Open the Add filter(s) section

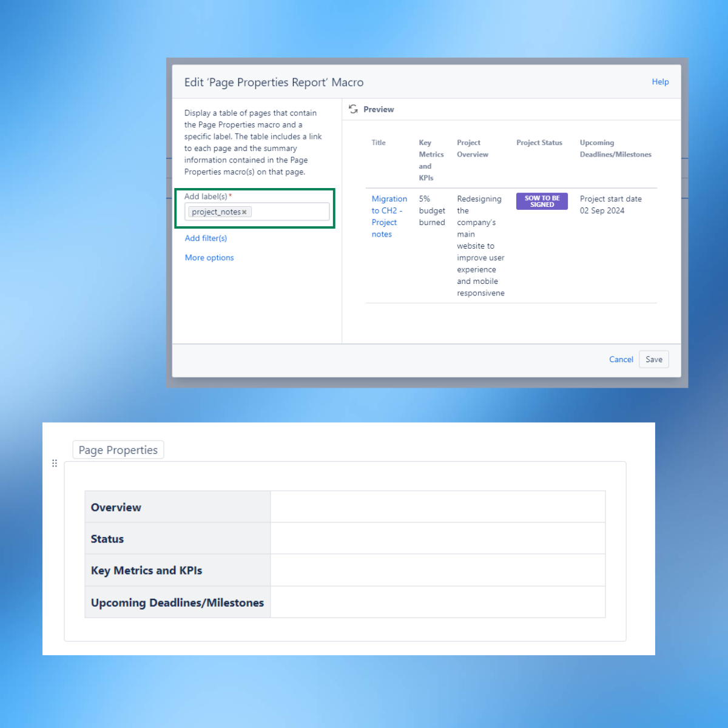(206, 238)
